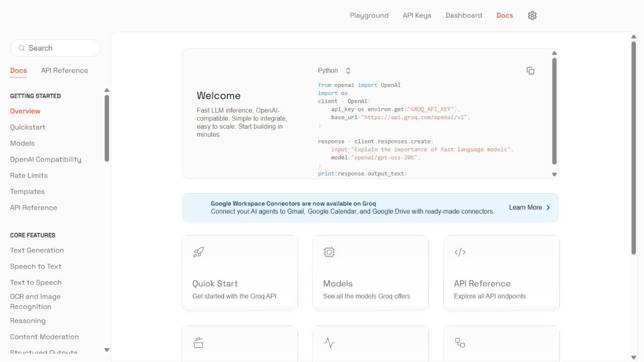Click 'Get started with the Groq API' text
The image size is (644, 362).
click(234, 296)
